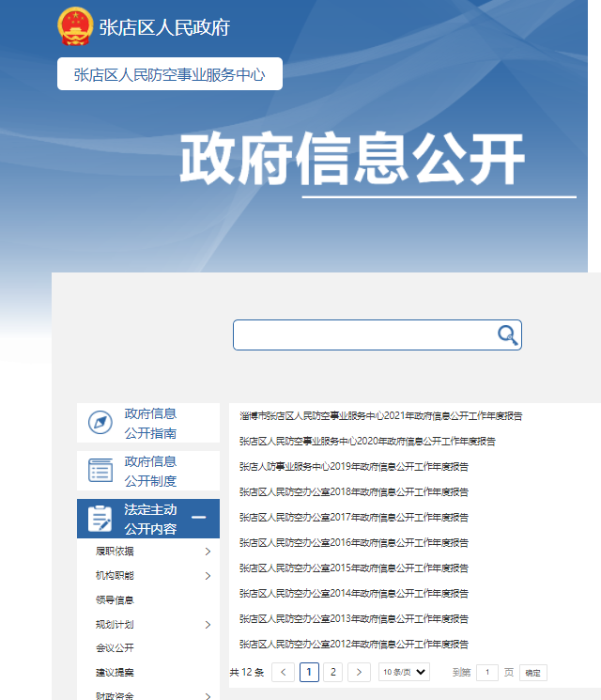This screenshot has height=700, width=601.
Task: Click the search magnifier icon
Action: click(507, 335)
